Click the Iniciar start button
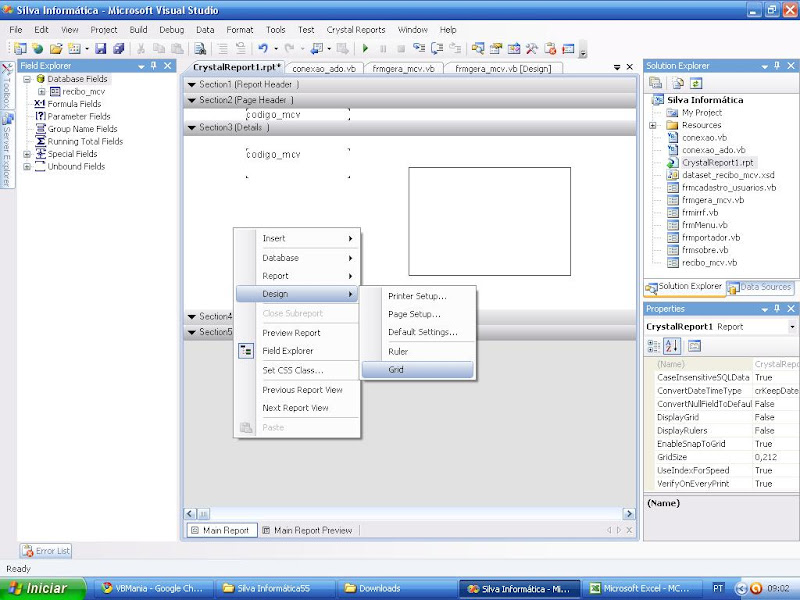The width and height of the screenshot is (800, 600). 42,588
